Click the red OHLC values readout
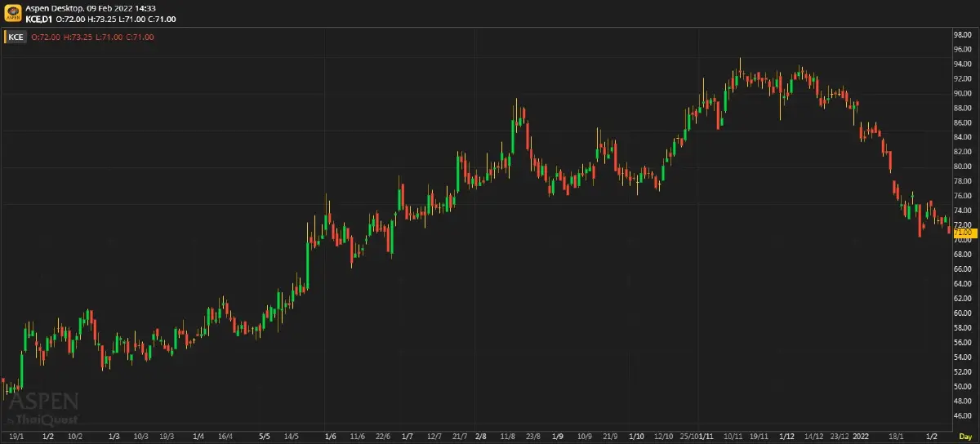This screenshot has width=980, height=444. coord(92,37)
